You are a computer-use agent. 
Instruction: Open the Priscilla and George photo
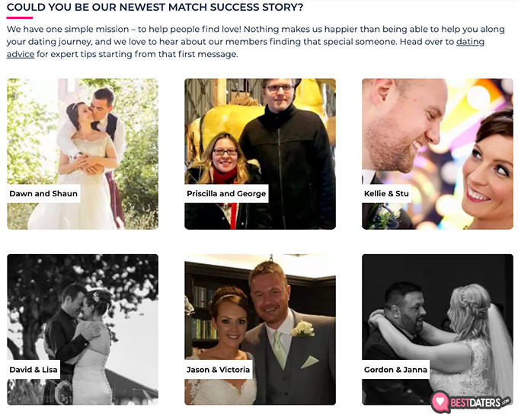[260, 154]
